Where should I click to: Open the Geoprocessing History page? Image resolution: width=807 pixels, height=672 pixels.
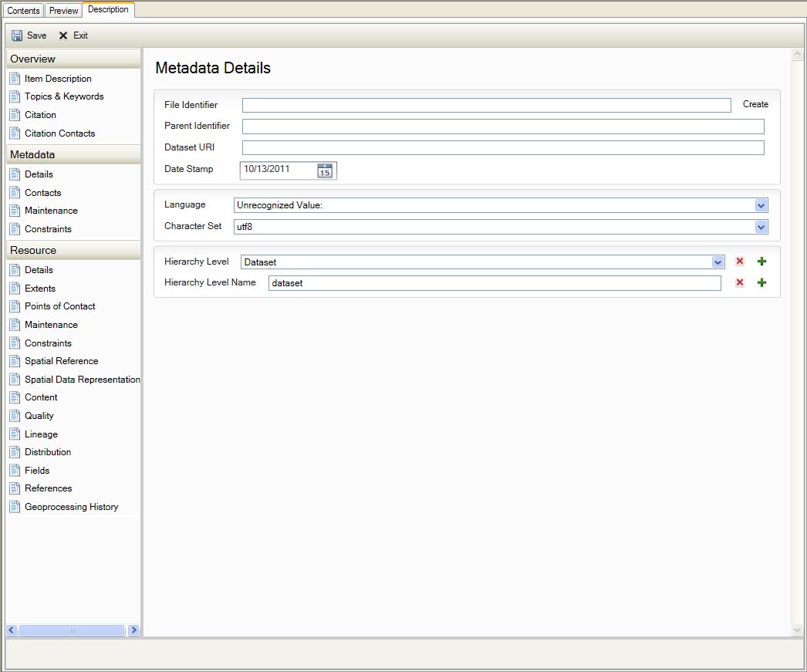pos(71,507)
